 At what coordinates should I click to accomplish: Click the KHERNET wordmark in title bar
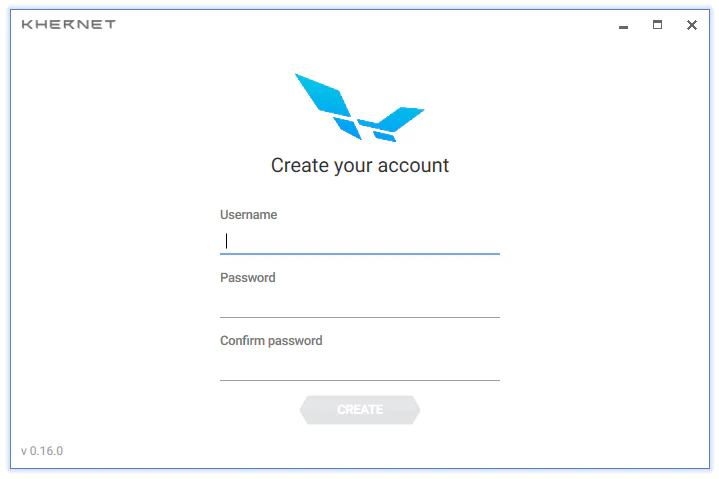pyautogui.click(x=69, y=24)
